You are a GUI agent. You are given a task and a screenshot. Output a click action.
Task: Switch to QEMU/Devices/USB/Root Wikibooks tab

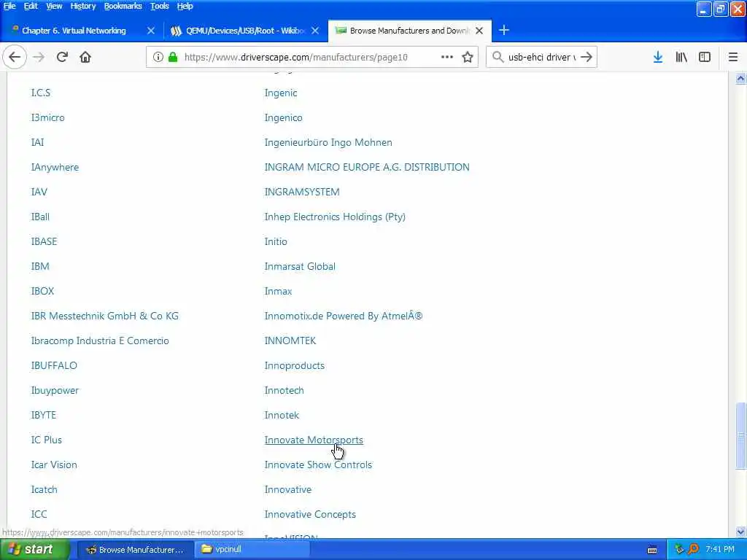[244, 31]
